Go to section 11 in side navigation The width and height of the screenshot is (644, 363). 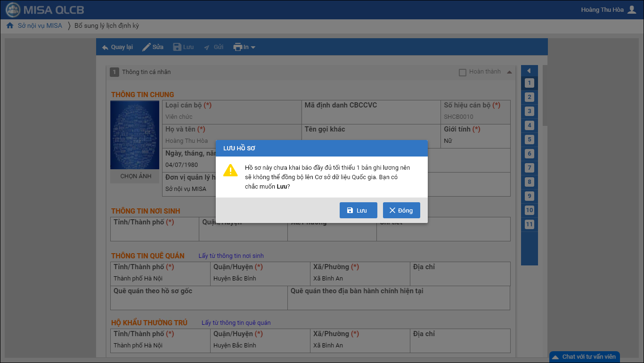530,224
